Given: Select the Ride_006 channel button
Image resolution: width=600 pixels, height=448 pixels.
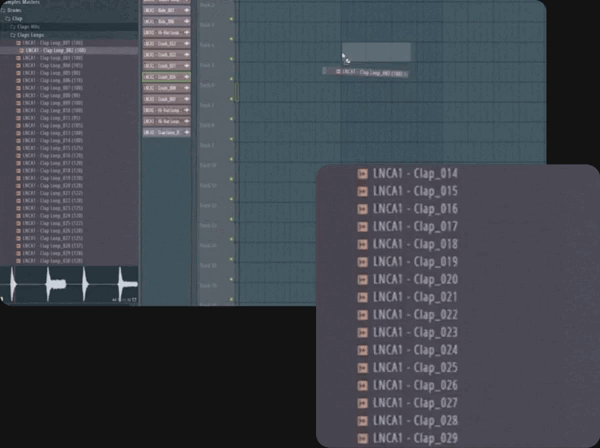Looking at the screenshot, I should pyautogui.click(x=166, y=21).
